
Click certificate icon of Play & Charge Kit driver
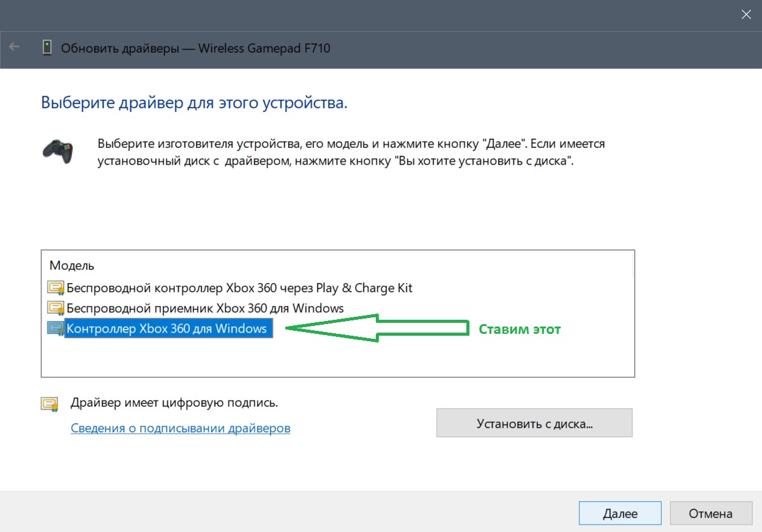point(56,287)
